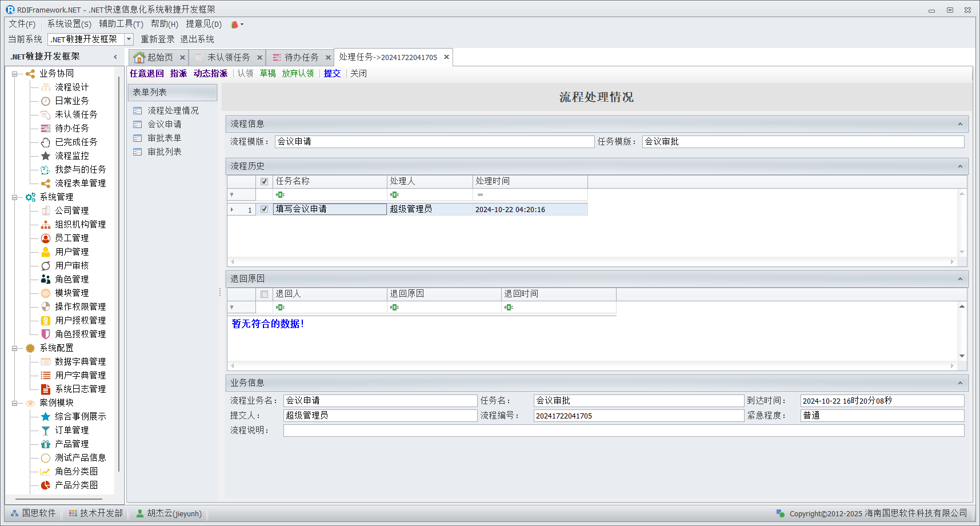The image size is (980, 526).
Task: Open the 系统设置(S) menu
Action: [69, 24]
